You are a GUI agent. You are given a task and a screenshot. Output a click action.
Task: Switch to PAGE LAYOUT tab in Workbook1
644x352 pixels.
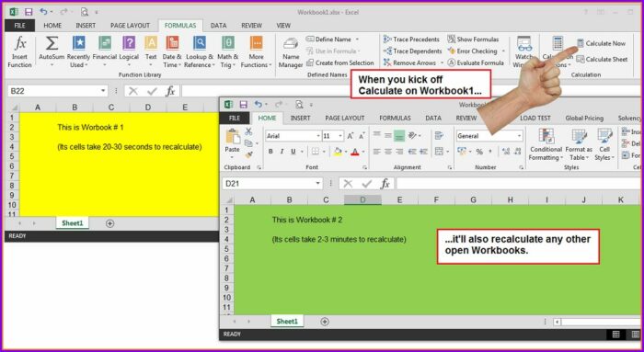point(130,26)
